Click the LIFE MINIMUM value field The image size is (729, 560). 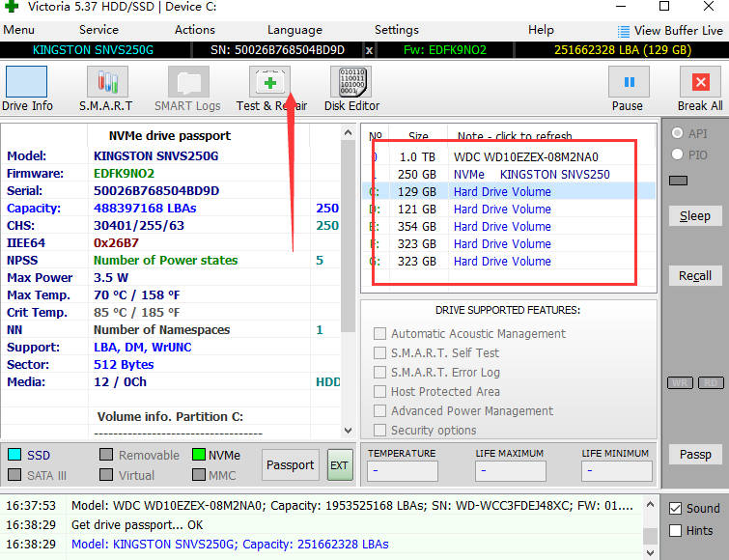coord(616,471)
